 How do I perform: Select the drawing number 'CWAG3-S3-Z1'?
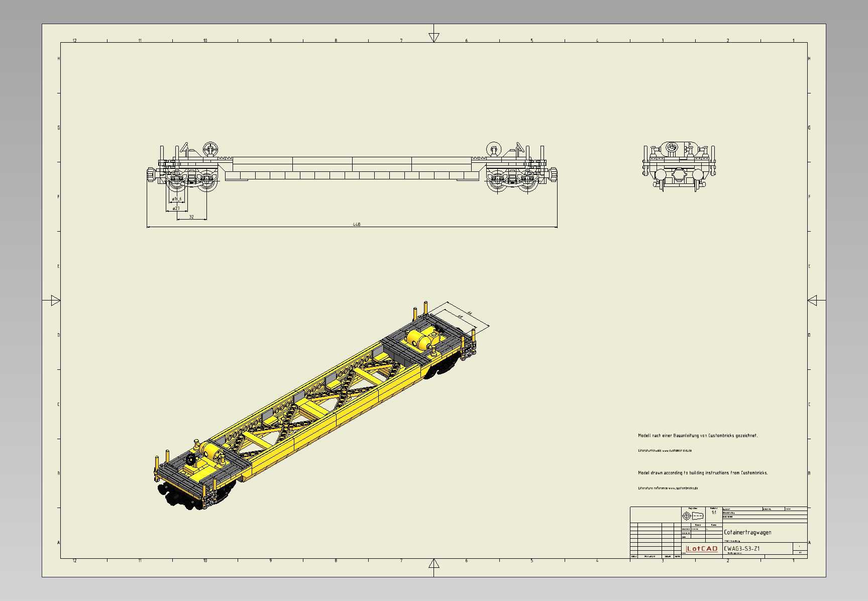(x=742, y=548)
